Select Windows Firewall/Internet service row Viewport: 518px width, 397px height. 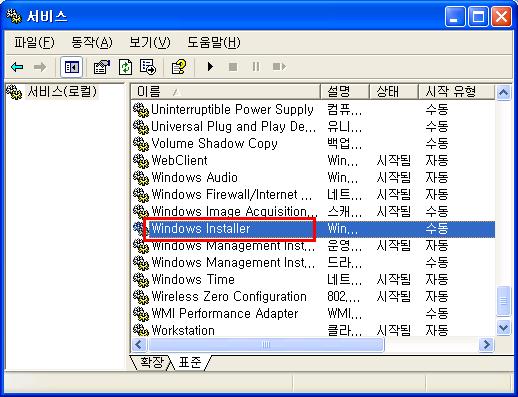pyautogui.click(x=313, y=195)
